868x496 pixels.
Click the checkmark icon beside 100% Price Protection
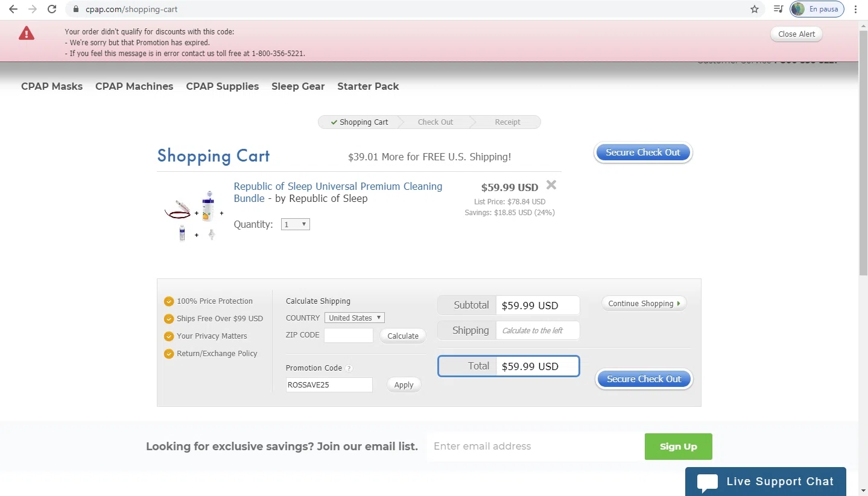(169, 301)
